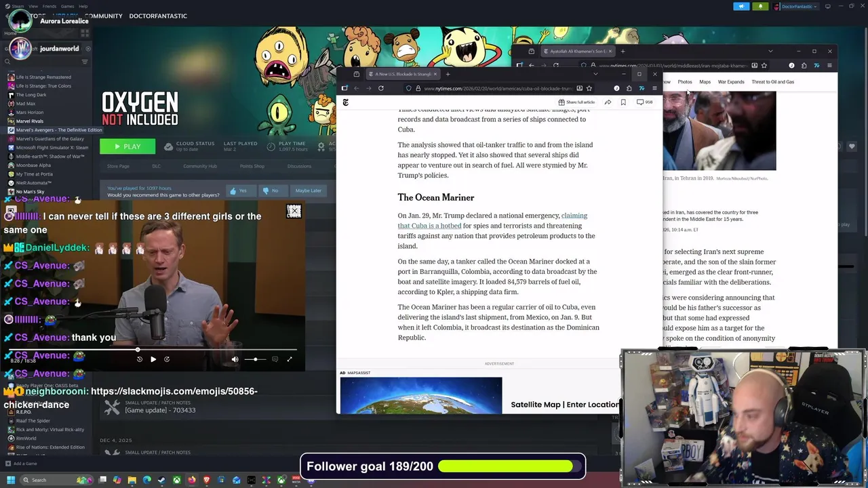Open Extensions puzzle icon in front Firefox window
The width and height of the screenshot is (868, 488).
[x=629, y=88]
